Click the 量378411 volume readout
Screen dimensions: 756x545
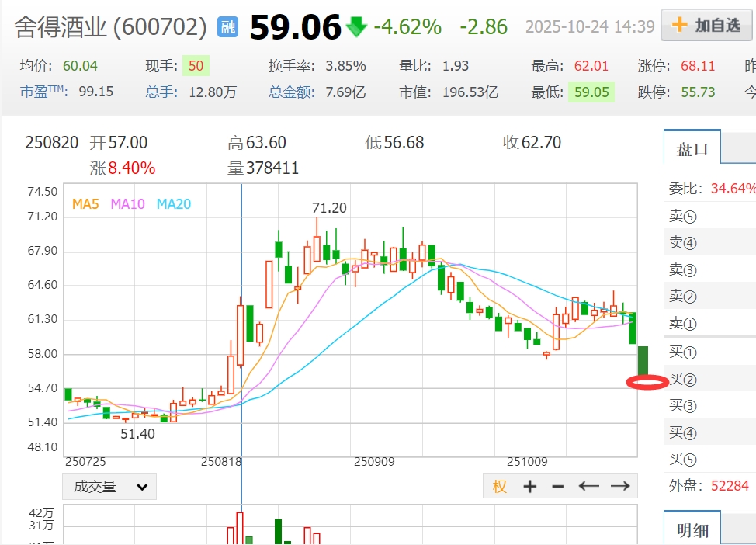coord(263,168)
